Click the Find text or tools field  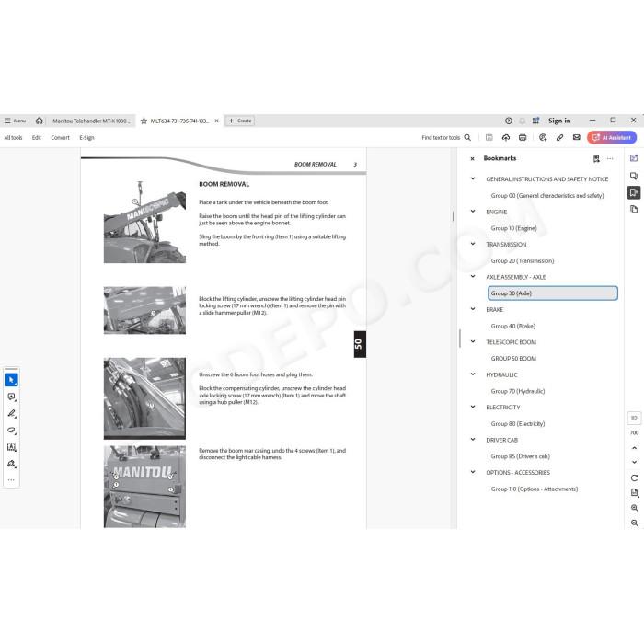(441, 138)
